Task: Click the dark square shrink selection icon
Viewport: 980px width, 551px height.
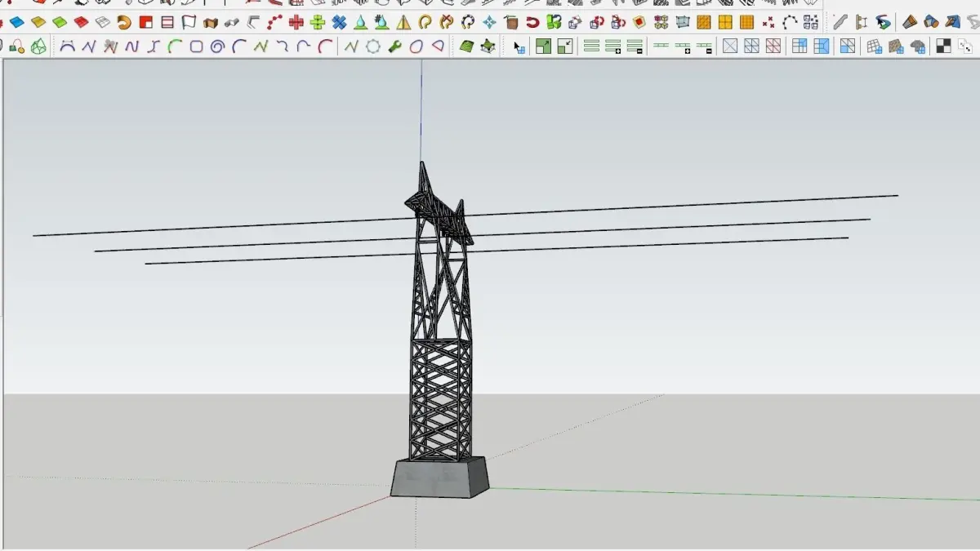Action: click(564, 47)
